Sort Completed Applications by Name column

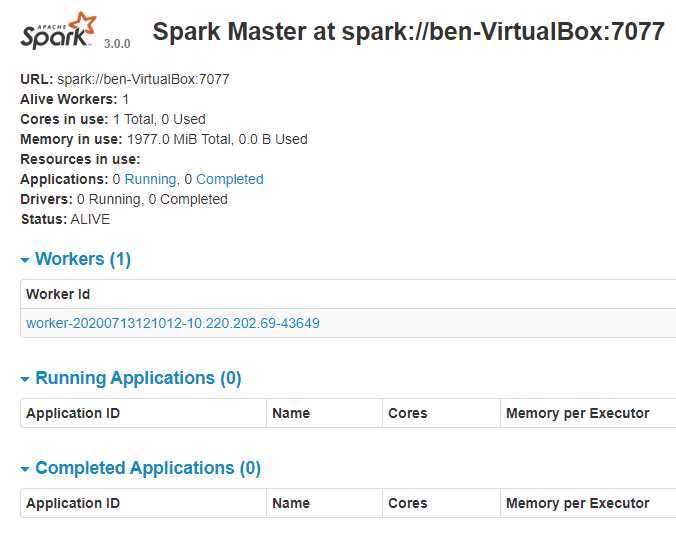click(291, 503)
